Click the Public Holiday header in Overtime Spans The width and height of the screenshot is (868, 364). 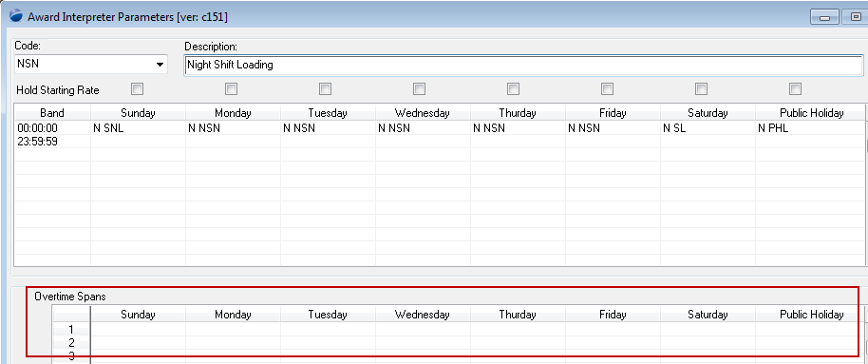810,315
